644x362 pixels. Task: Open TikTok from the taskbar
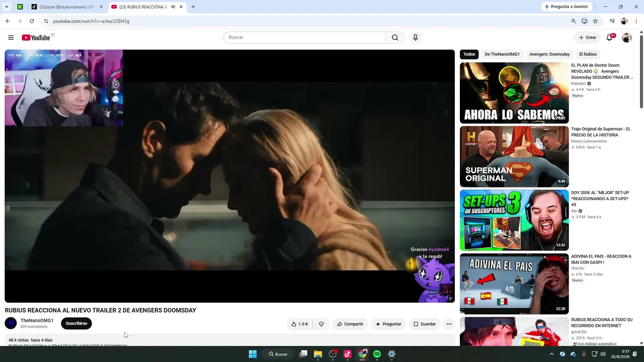pyautogui.click(x=347, y=354)
